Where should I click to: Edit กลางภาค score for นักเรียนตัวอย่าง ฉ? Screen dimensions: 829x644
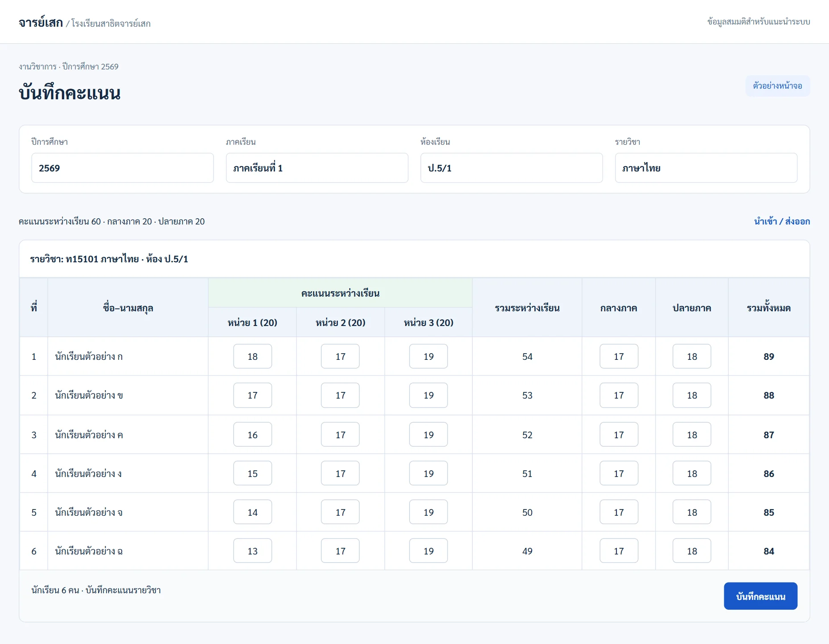619,551
